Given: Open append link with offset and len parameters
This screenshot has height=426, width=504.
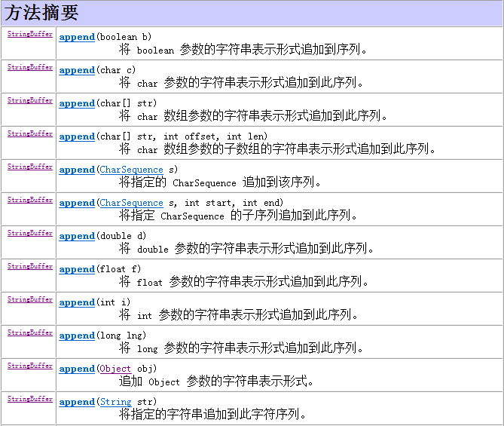Looking at the screenshot, I should pyautogui.click(x=77, y=136).
